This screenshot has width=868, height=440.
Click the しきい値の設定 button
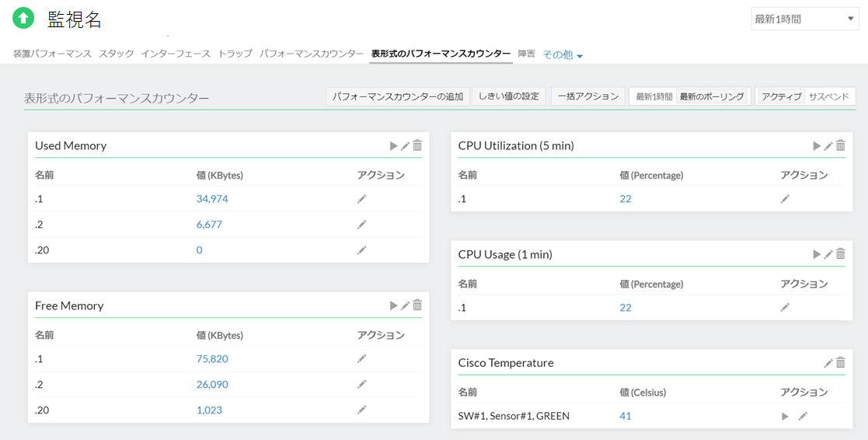(x=509, y=96)
